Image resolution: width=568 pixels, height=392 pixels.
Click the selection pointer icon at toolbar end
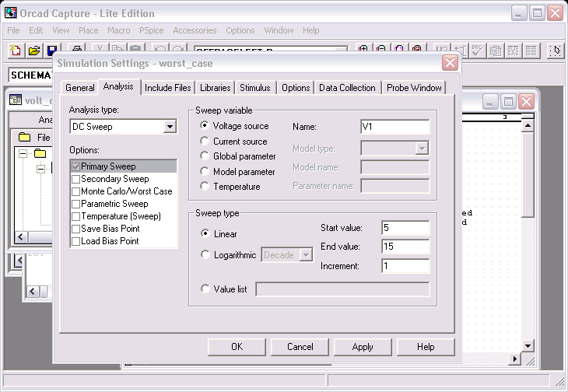click(556, 51)
